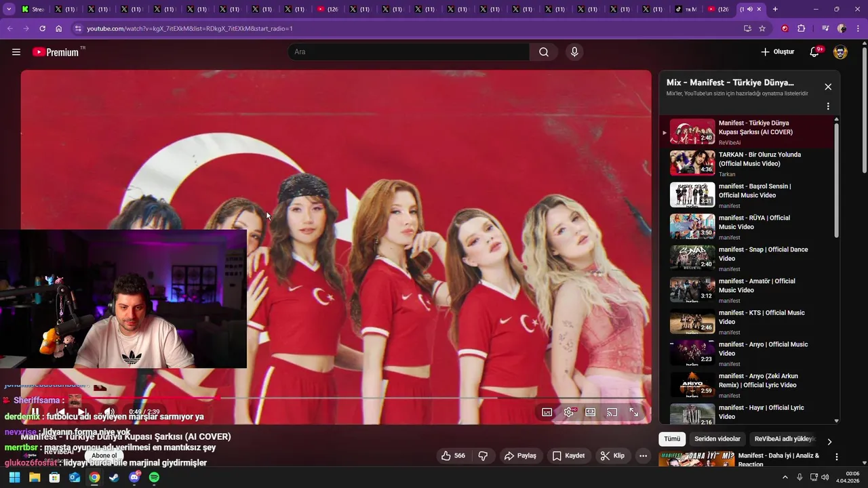The image size is (868, 488).
Task: Open the Mix playlist three-dot options
Action: [x=828, y=106]
